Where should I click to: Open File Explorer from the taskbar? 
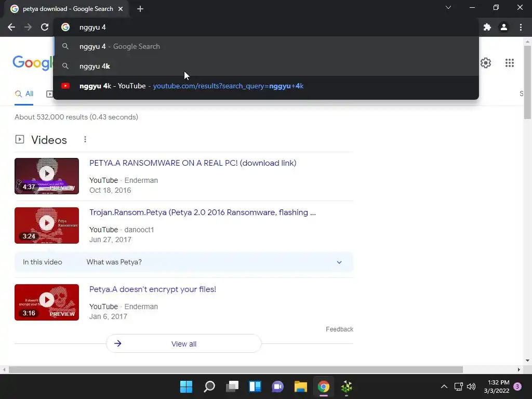pos(301,387)
